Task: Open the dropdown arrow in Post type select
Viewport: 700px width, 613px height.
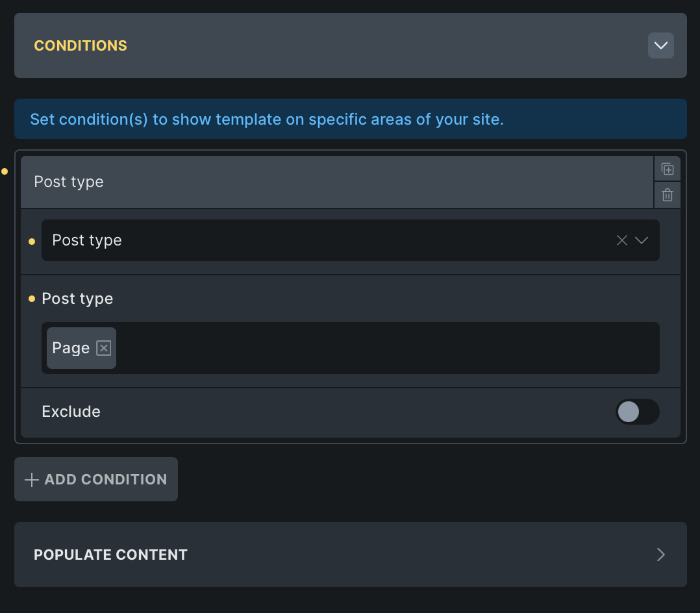Action: [x=642, y=240]
